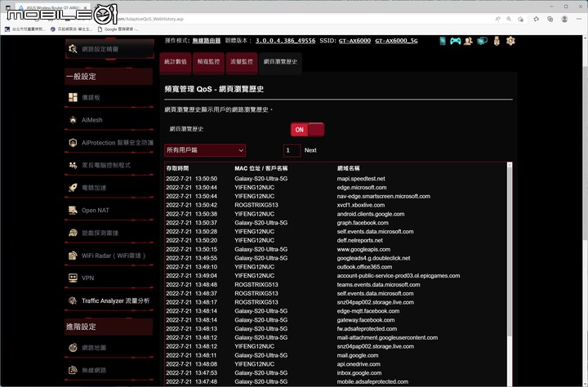Click the browser read aloud icon
Viewport: 588px width, 387px height.
click(x=497, y=19)
